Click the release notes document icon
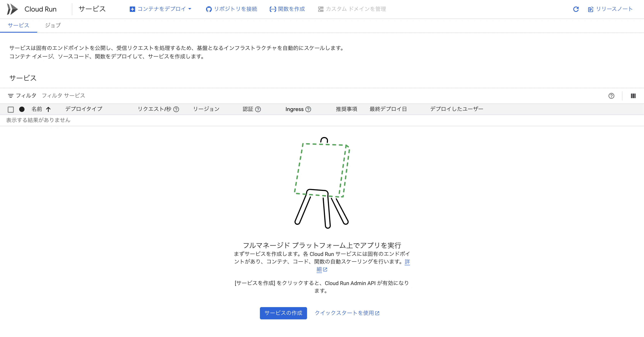The image size is (644, 337). point(591,10)
